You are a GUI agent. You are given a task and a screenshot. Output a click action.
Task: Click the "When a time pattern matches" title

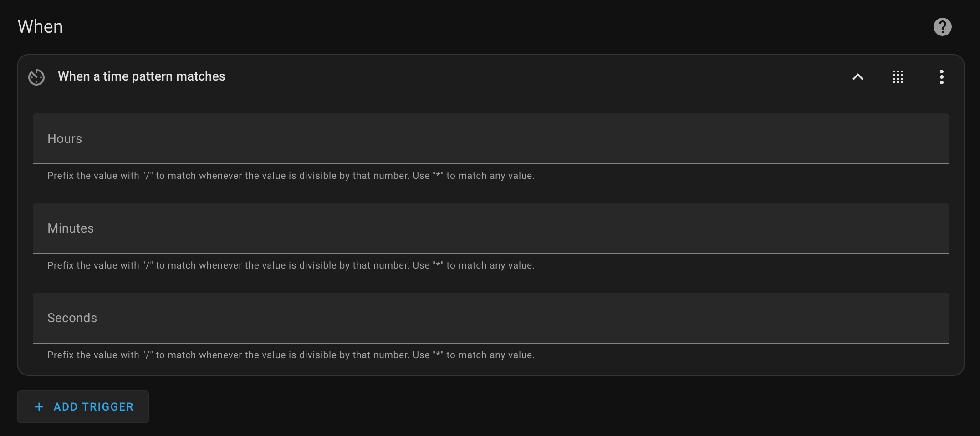[x=142, y=76]
